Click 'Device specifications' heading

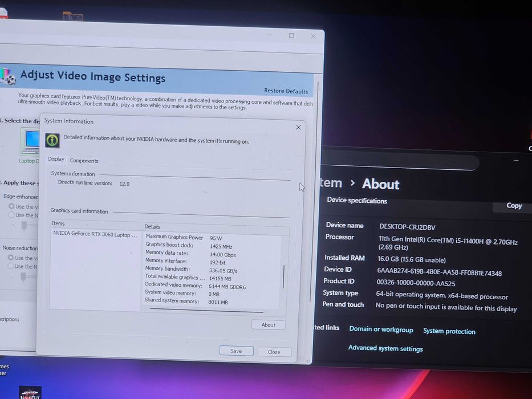click(357, 201)
